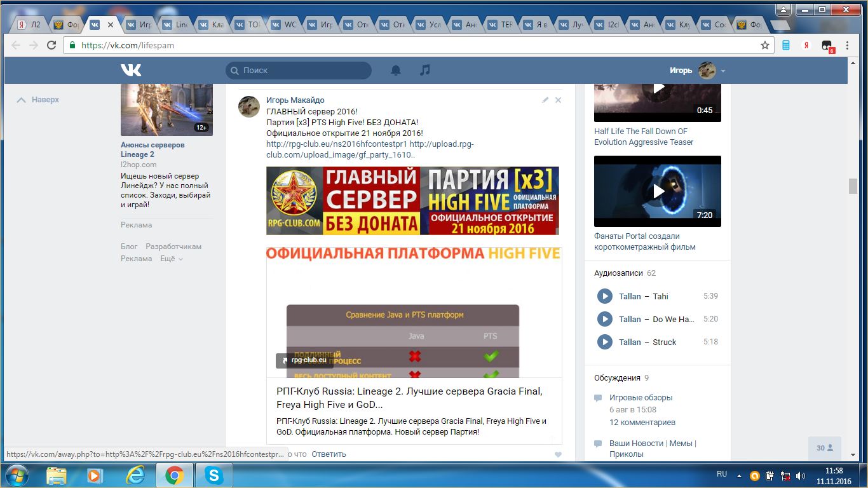Click the Yandex extension icon
This screenshot has height=488, width=868.
(x=806, y=45)
